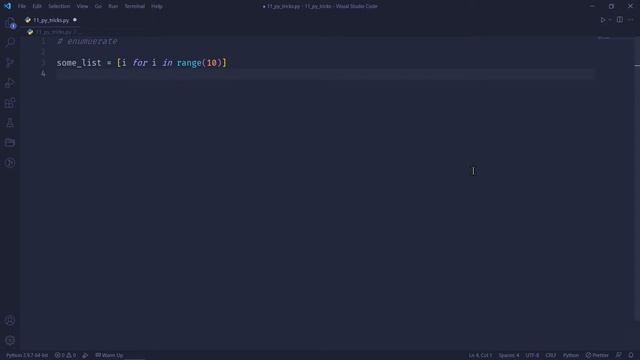The width and height of the screenshot is (640, 360).
Task: Select language mode Python in status bar
Action: [x=571, y=355]
